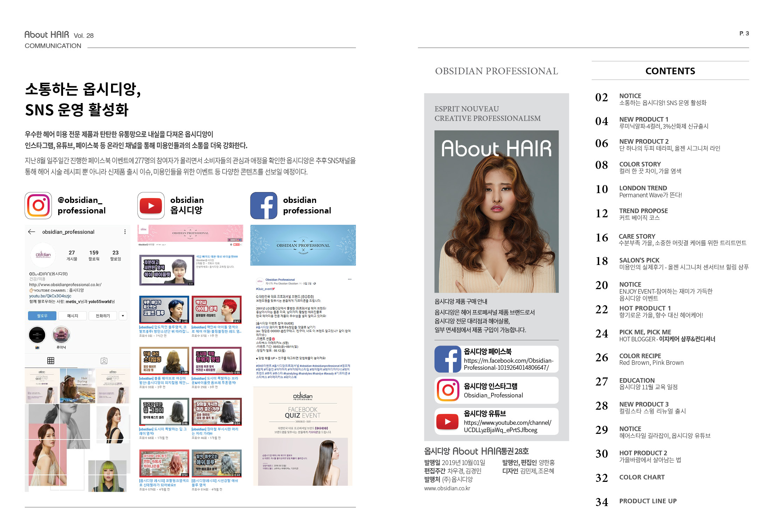Go to contents entry 16 CARE STORY
The height and width of the screenshot is (532, 774).
tap(671, 239)
